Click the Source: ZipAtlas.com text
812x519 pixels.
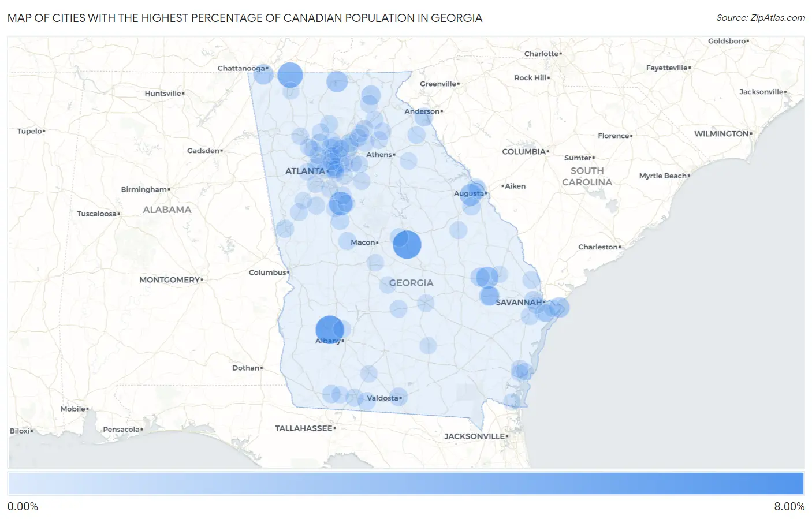pos(761,18)
